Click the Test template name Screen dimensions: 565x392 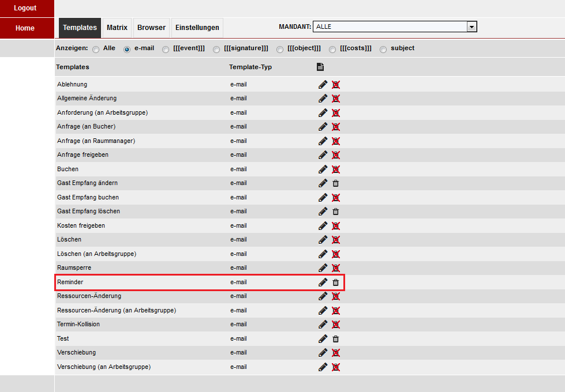point(63,338)
